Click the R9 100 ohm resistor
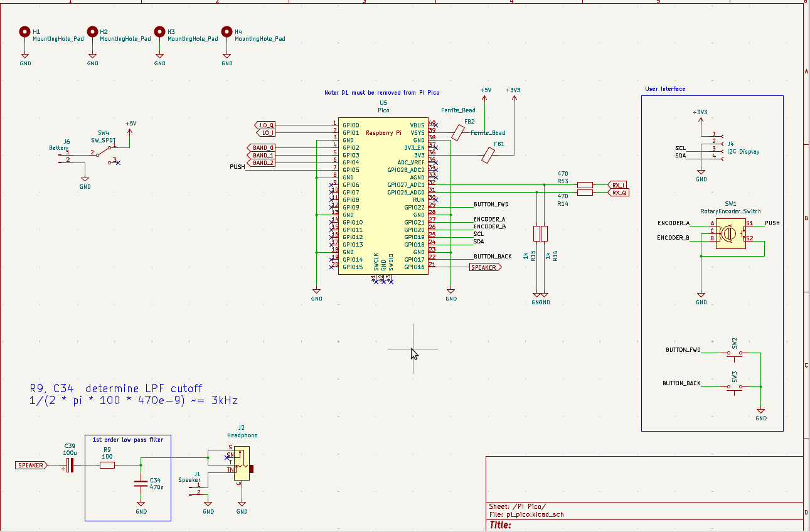 [x=107, y=465]
